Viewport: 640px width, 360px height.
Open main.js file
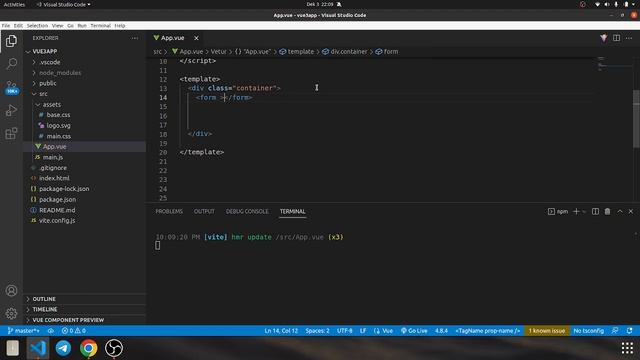tap(85, 157)
